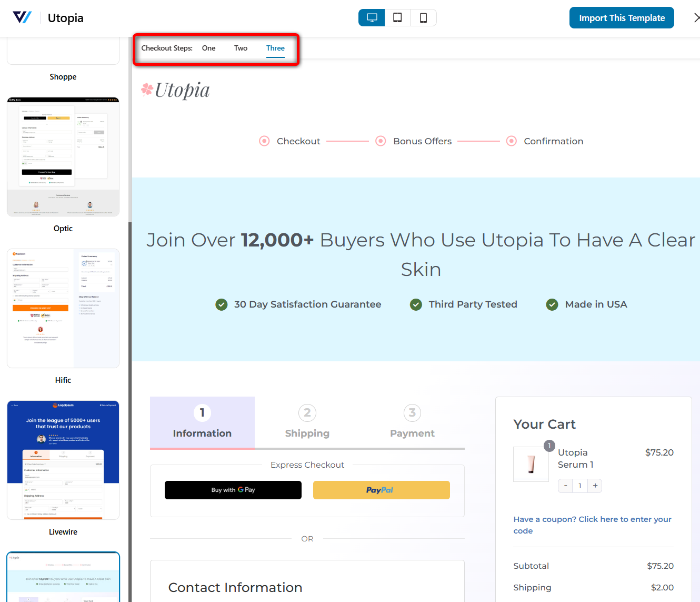This screenshot has height=602, width=700.
Task: Click 30 Day Satisfaction Guarantee checkmark icon
Action: pyautogui.click(x=222, y=304)
